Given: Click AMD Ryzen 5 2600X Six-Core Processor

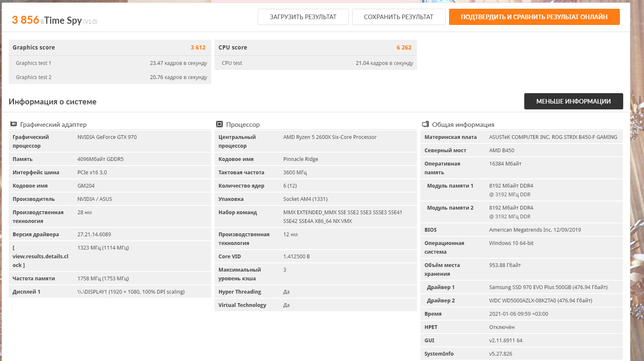Looking at the screenshot, I should coord(330,137).
